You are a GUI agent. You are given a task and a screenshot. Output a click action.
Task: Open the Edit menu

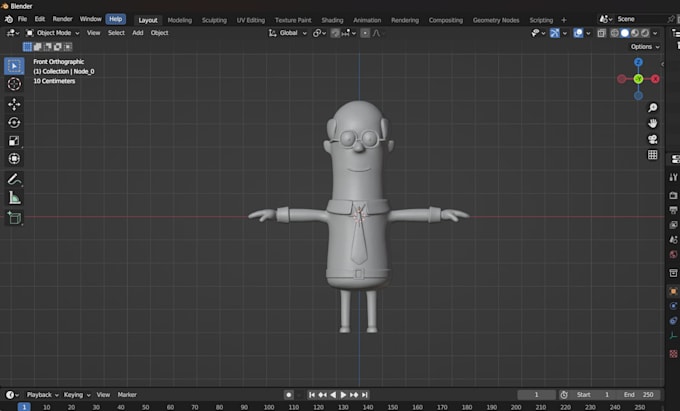pos(40,19)
